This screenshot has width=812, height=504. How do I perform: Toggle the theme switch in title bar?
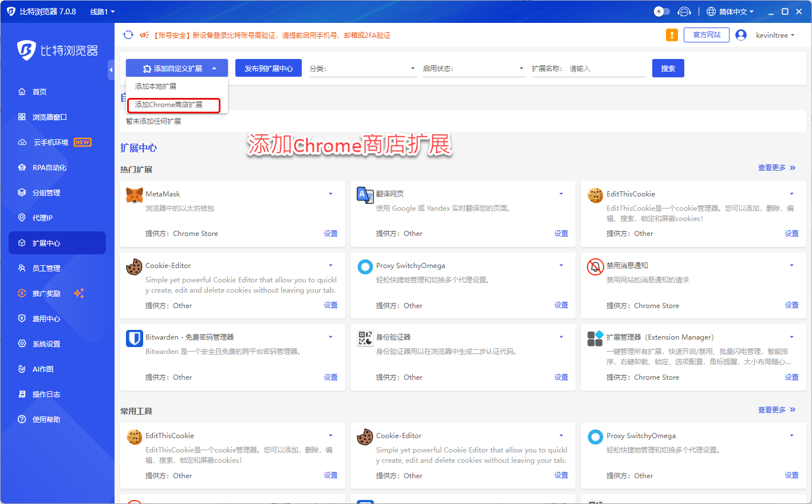[661, 11]
